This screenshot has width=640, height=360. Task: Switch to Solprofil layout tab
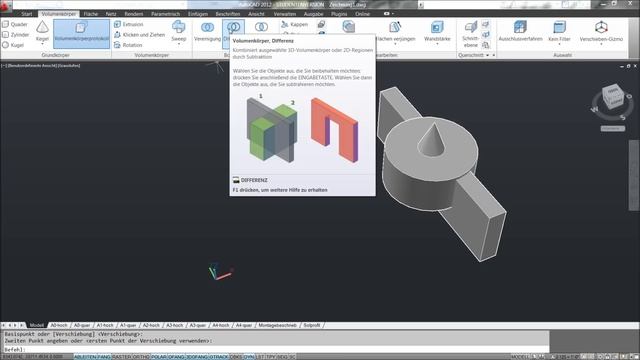point(312,325)
